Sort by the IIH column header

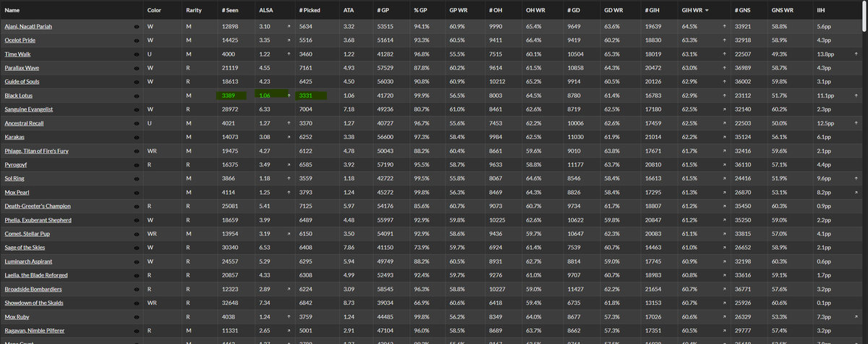click(x=820, y=11)
